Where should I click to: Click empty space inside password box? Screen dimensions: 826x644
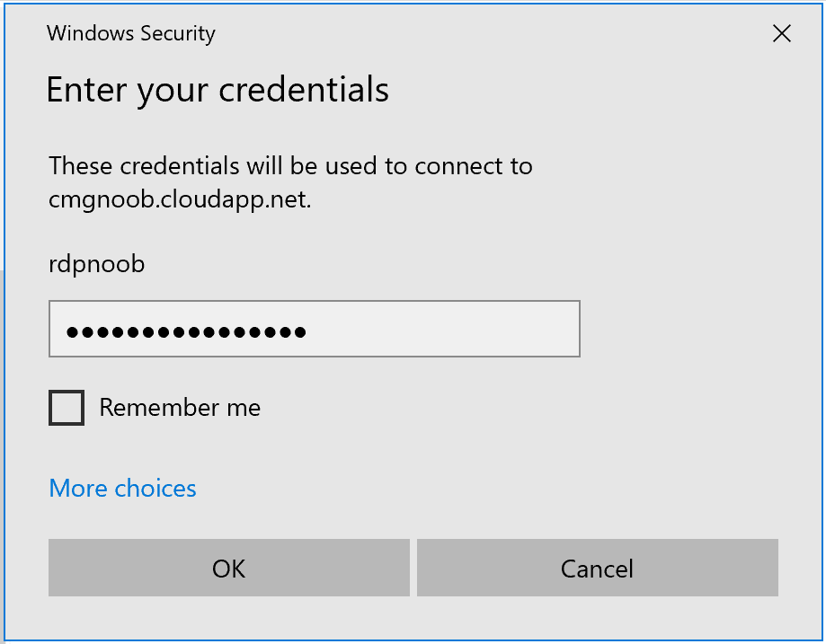[442, 329]
